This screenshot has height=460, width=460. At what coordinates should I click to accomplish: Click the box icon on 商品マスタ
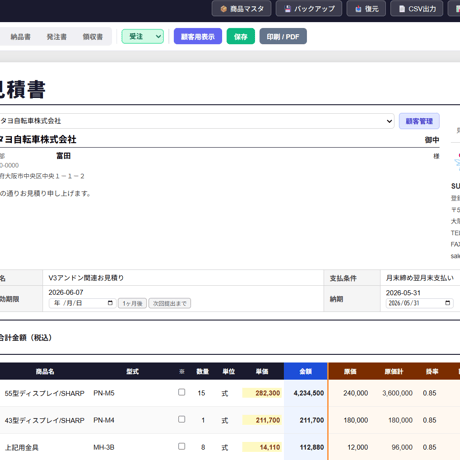coord(224,9)
